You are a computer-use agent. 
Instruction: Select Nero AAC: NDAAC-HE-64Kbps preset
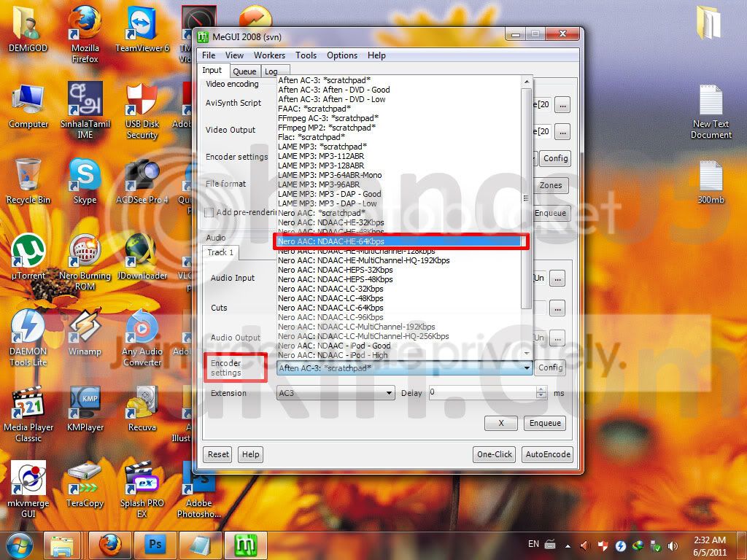[x=399, y=241]
